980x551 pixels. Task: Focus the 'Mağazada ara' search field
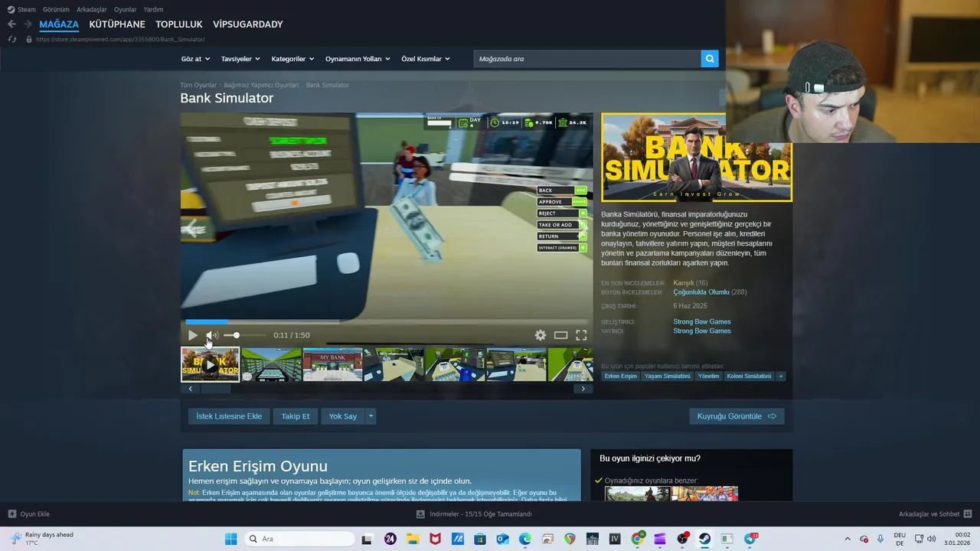click(x=587, y=59)
